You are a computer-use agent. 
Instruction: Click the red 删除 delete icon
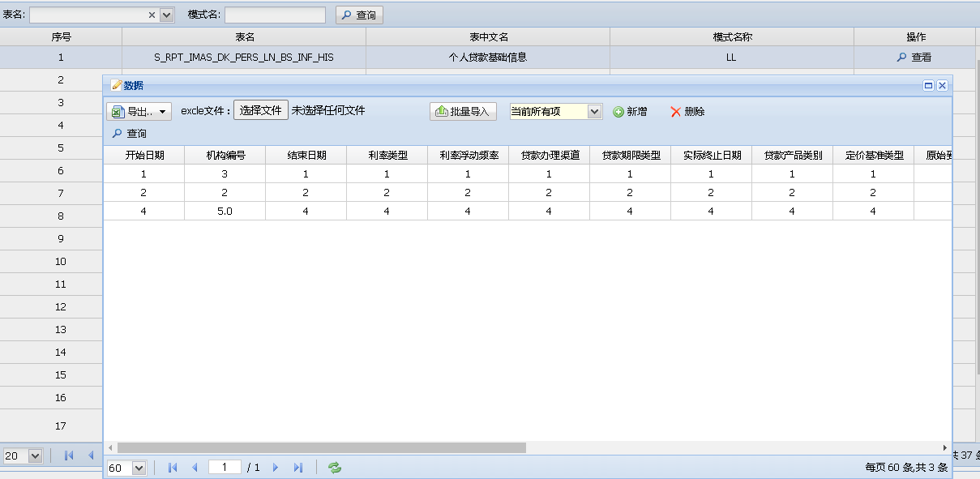[676, 112]
